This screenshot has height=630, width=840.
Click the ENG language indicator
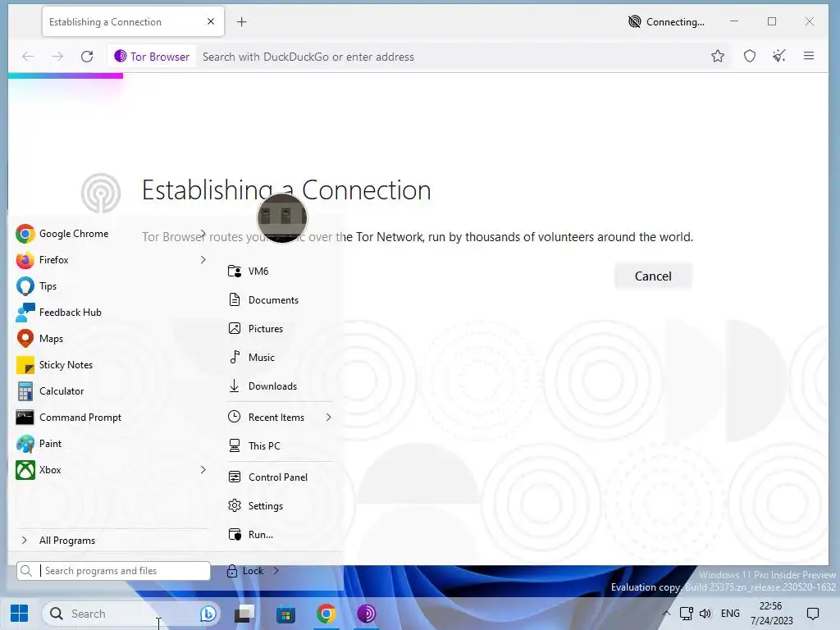(730, 614)
